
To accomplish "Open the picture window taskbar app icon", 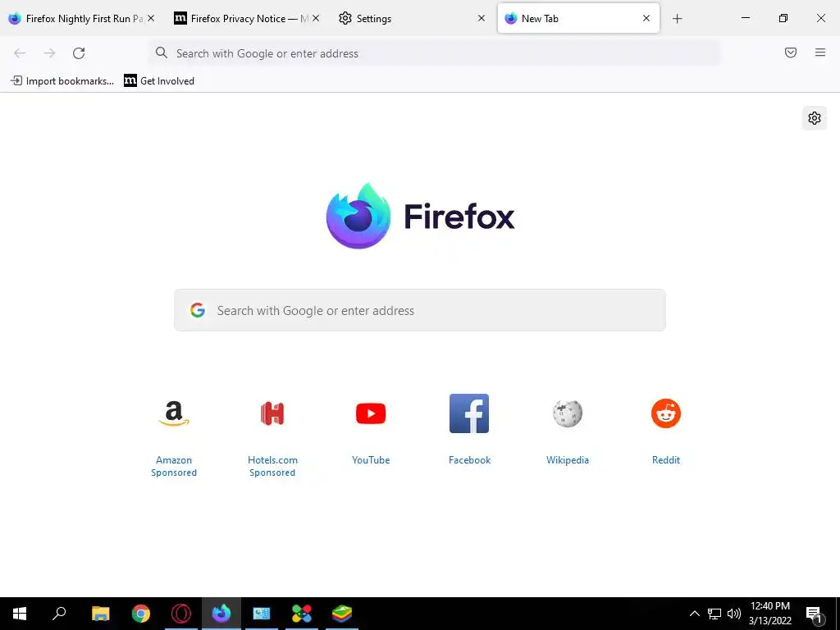I will pyautogui.click(x=262, y=614).
